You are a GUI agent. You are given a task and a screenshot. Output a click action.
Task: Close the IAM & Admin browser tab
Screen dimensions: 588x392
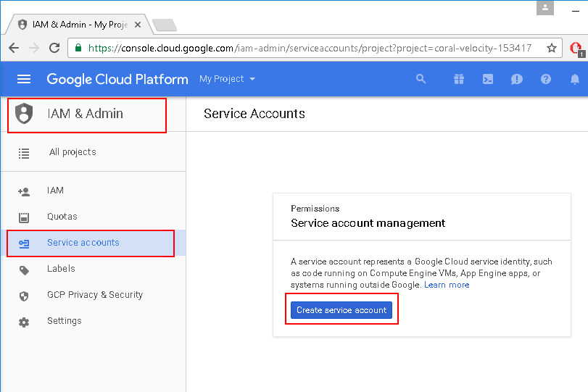(138, 25)
